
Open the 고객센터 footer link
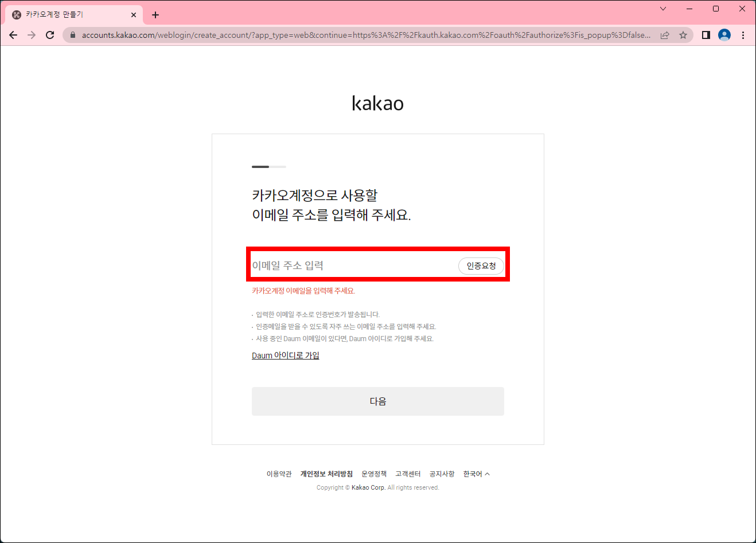408,474
